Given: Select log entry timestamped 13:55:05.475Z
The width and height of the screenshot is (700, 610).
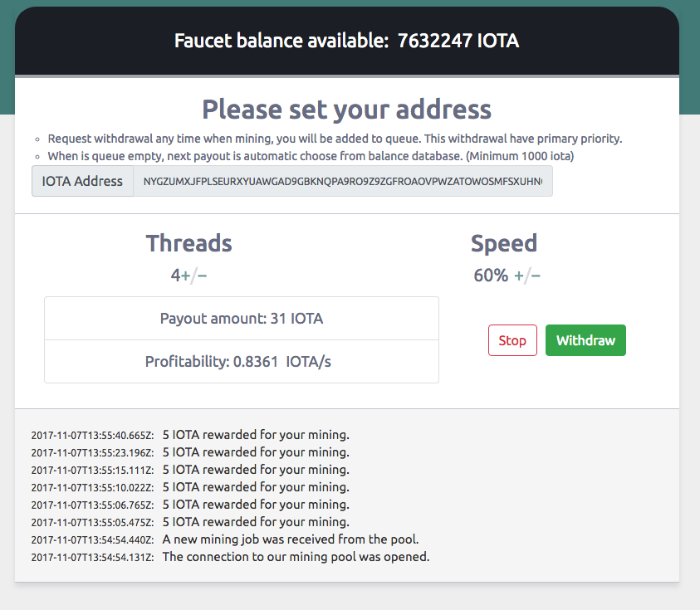Looking at the screenshot, I should click(x=190, y=522).
